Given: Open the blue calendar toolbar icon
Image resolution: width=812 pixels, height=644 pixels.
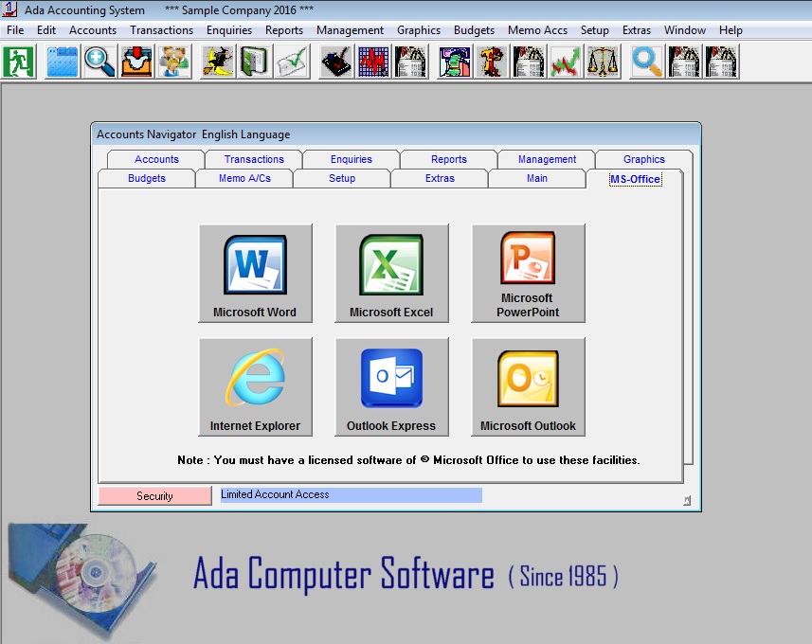Looking at the screenshot, I should click(x=63, y=62).
